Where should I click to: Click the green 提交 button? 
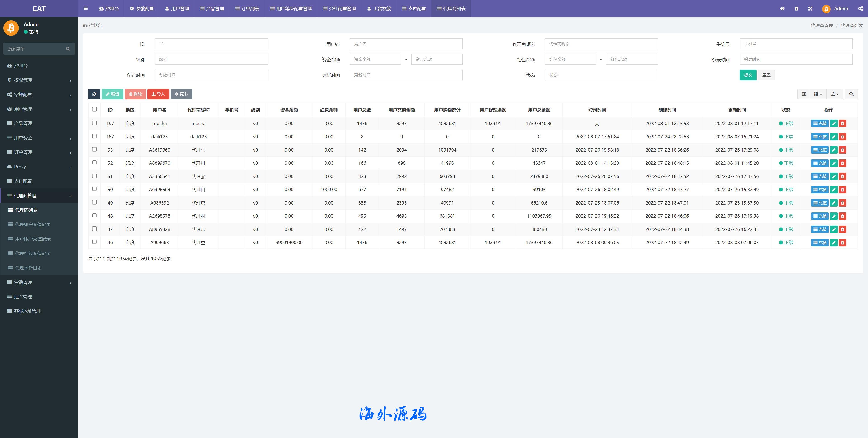748,75
